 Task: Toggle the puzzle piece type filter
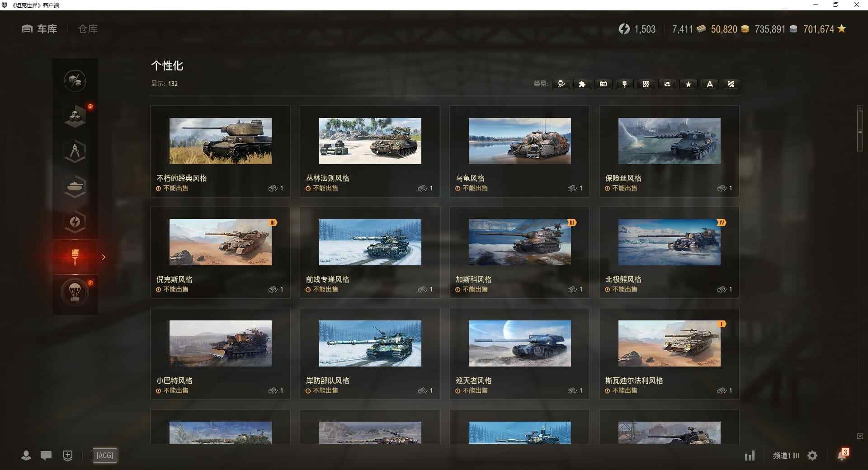click(582, 84)
